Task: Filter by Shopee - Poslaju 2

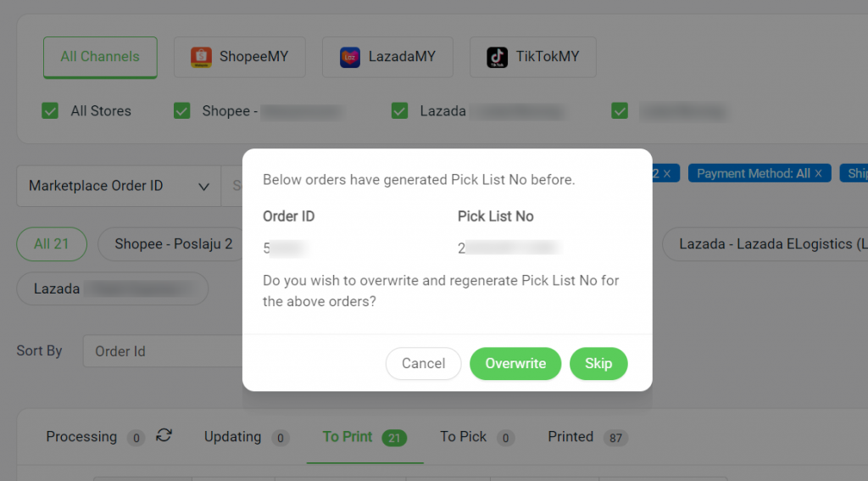Action: coord(173,243)
